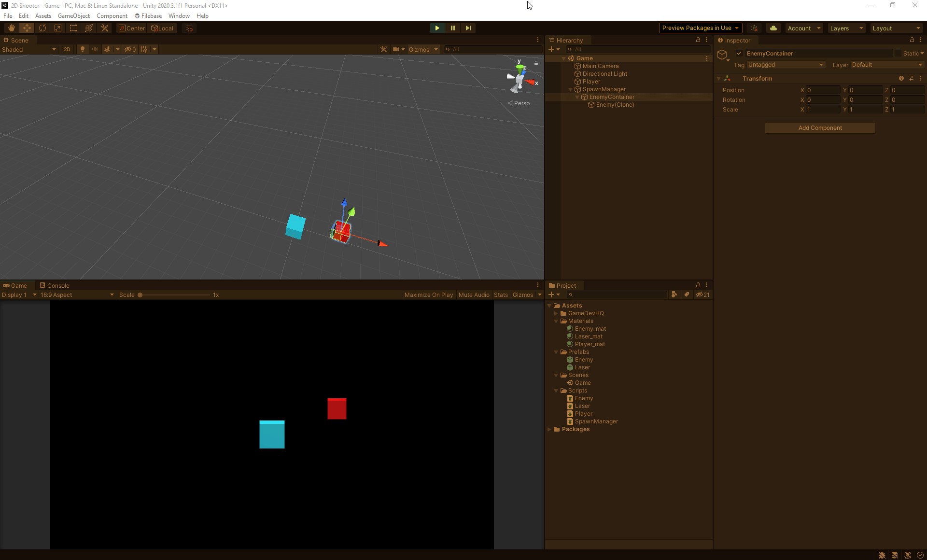
Task: Collapse the SpawnManager object
Action: 571,89
